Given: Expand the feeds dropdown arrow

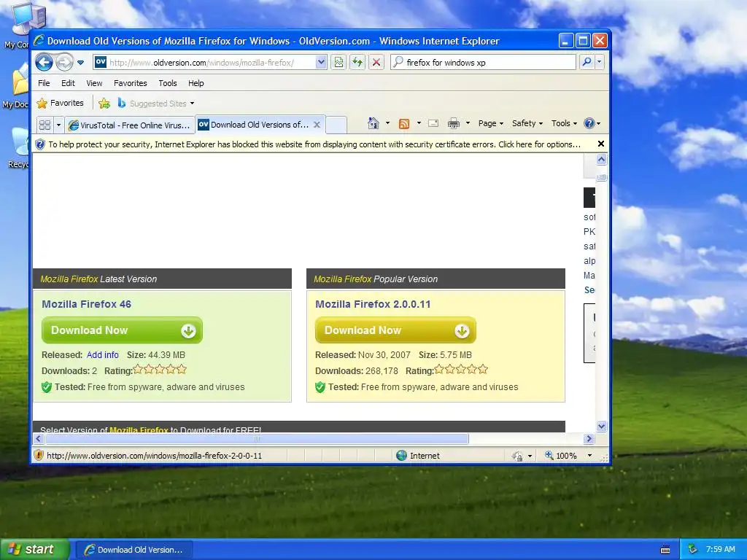Looking at the screenshot, I should 419,123.
